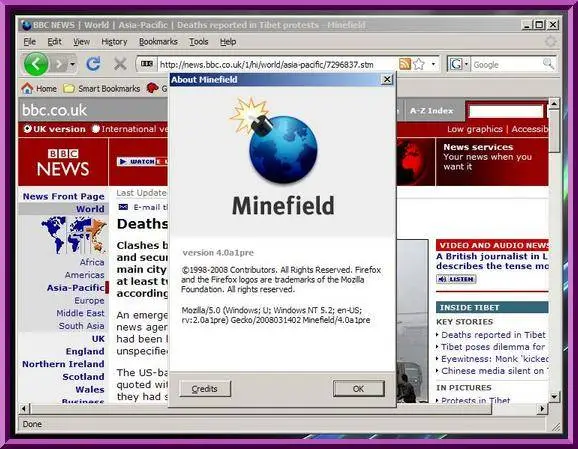578x449 pixels.
Task: Open the Scotland section link
Action: tap(83, 377)
